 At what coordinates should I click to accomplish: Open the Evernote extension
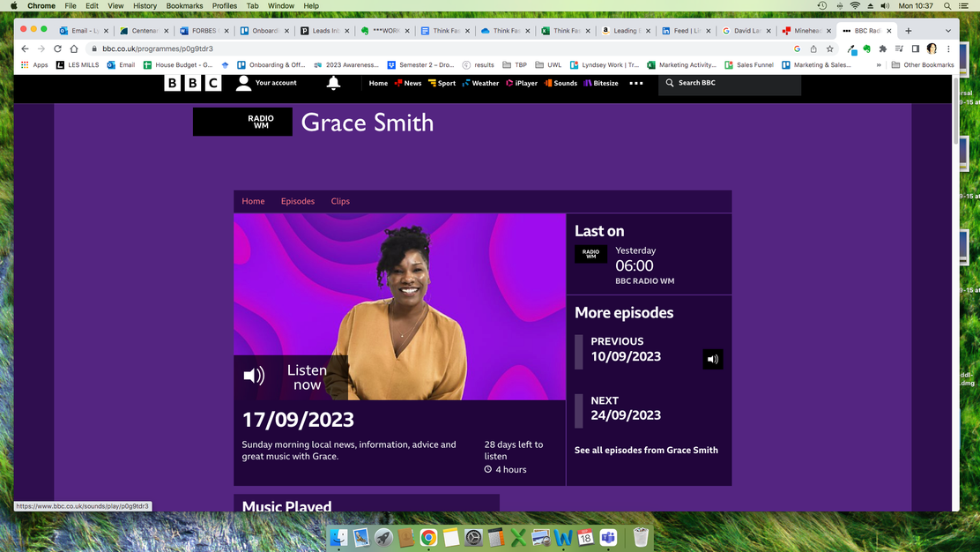pyautogui.click(x=867, y=48)
